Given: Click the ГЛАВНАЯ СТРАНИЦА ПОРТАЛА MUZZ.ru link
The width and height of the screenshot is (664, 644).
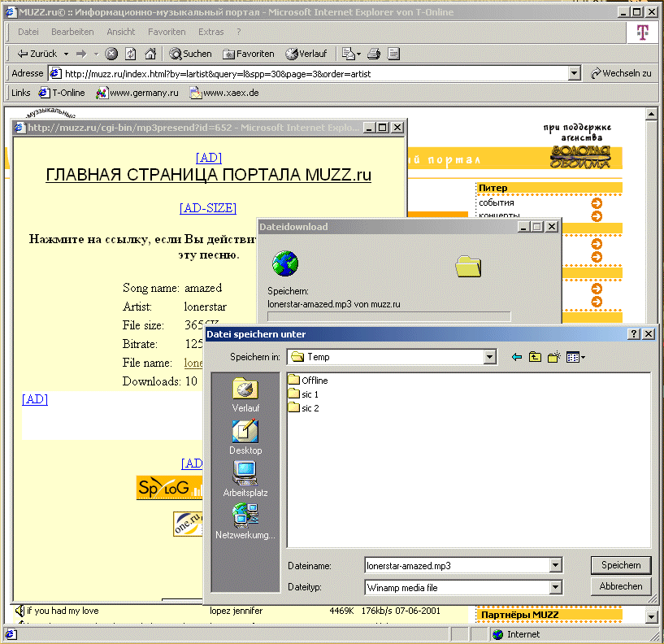Looking at the screenshot, I should coord(208,175).
